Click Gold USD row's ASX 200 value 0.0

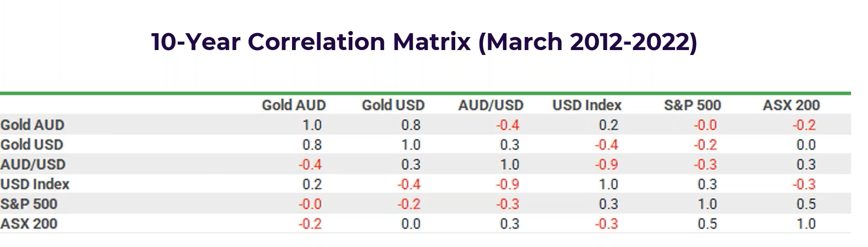[x=806, y=145]
